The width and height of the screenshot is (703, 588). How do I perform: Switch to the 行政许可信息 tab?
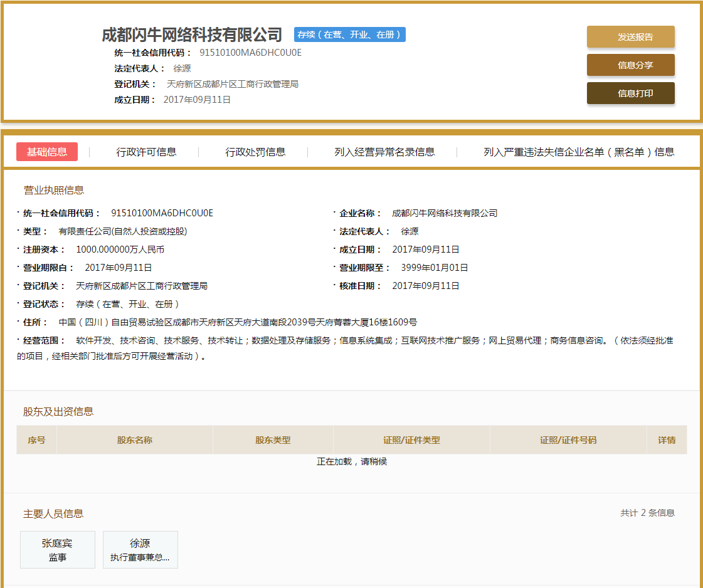pyautogui.click(x=146, y=152)
